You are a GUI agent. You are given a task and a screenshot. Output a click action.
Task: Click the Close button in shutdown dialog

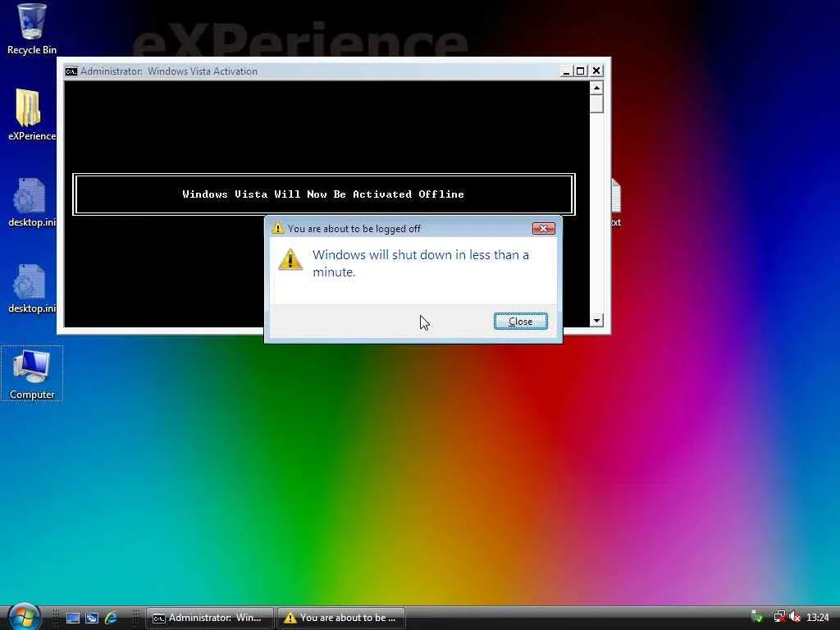[x=520, y=322]
